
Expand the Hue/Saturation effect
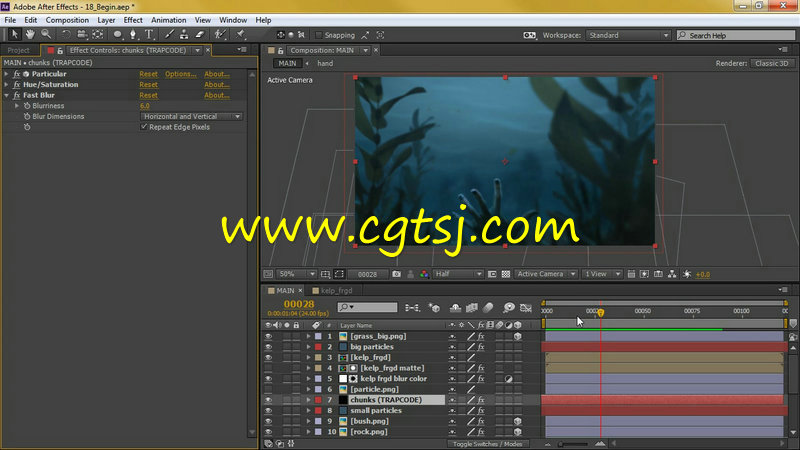(6, 85)
